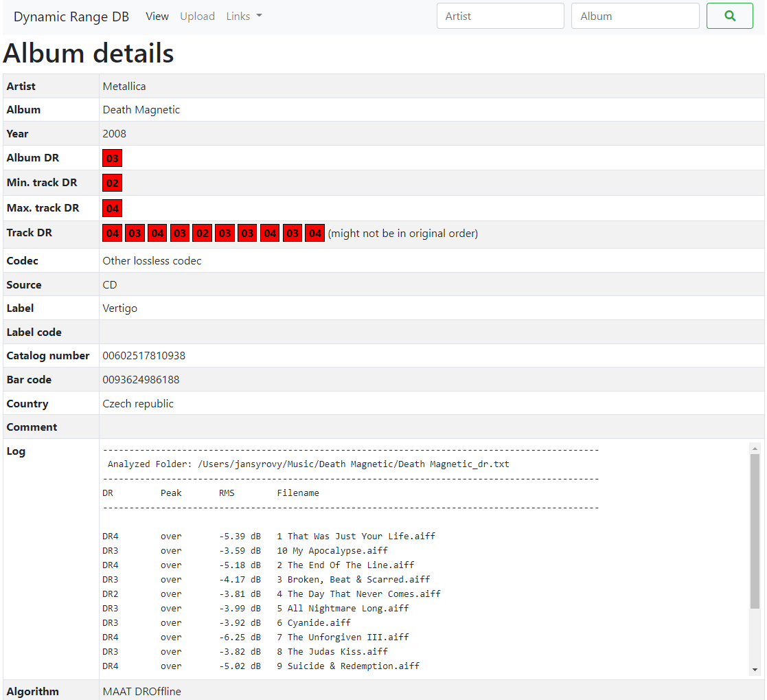Viewport: 767px width, 700px height.
Task: Click the green search magnifier button
Action: (729, 16)
